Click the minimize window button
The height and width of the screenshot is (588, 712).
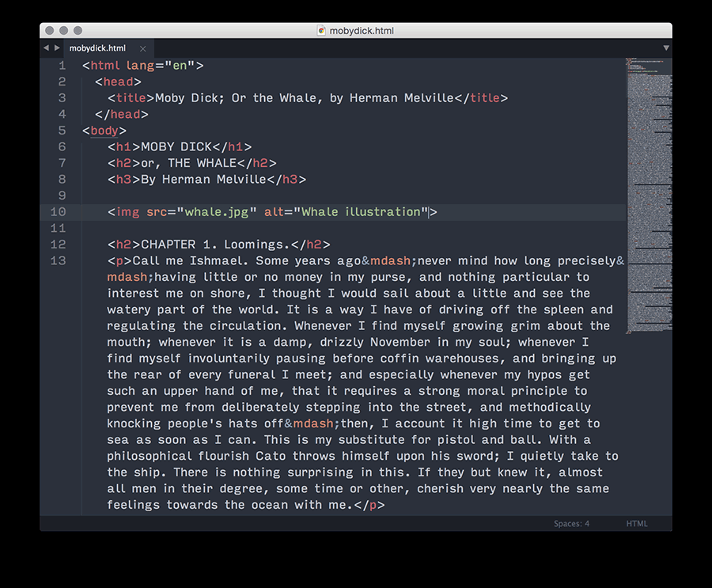pyautogui.click(x=63, y=30)
